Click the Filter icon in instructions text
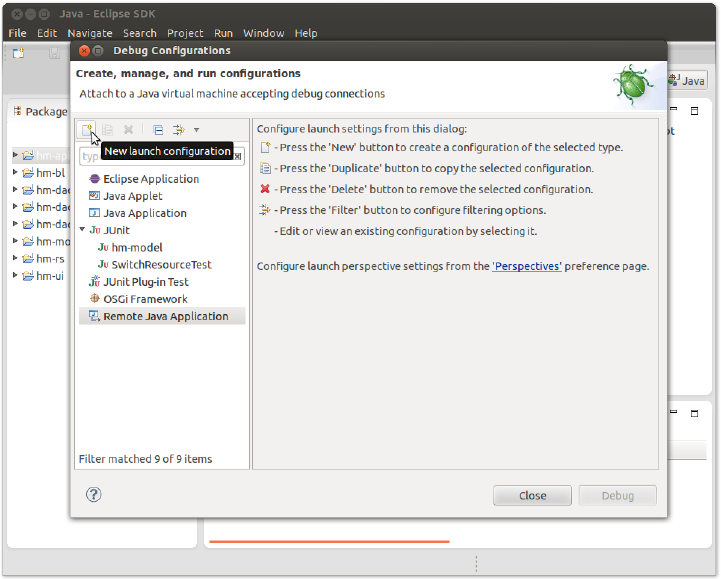Image resolution: width=721 pixels, height=579 pixels. click(265, 210)
